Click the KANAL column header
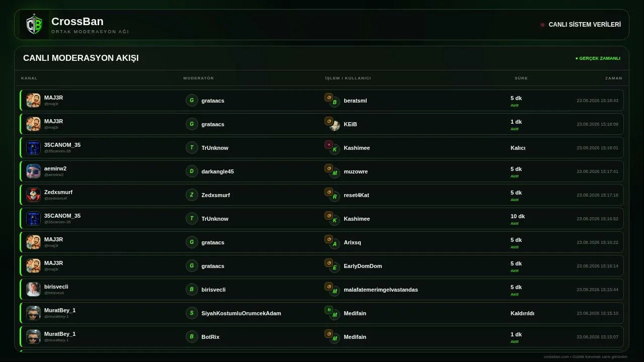The height and width of the screenshot is (362, 644). pyautogui.click(x=29, y=78)
